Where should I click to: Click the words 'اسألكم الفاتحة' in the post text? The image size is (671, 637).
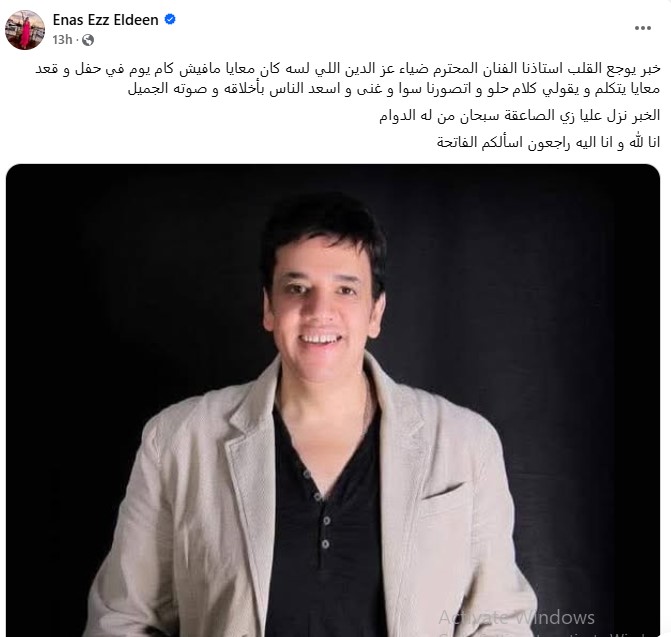click(x=479, y=142)
